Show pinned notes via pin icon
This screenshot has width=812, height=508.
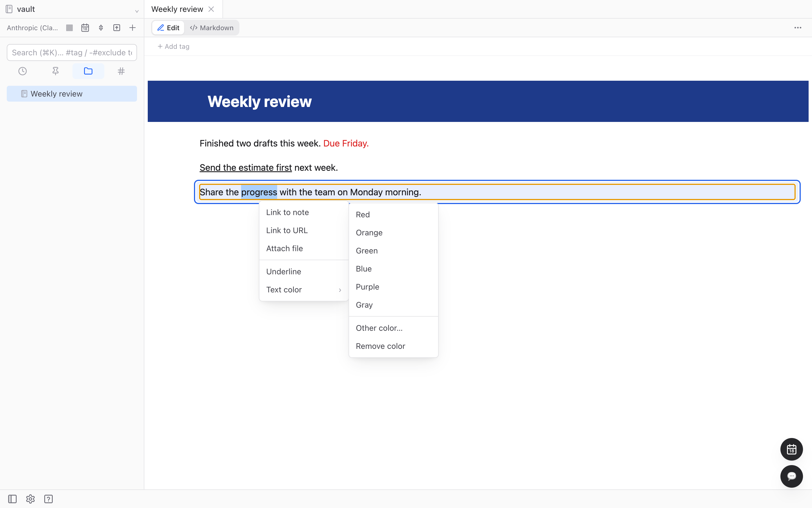pos(55,71)
